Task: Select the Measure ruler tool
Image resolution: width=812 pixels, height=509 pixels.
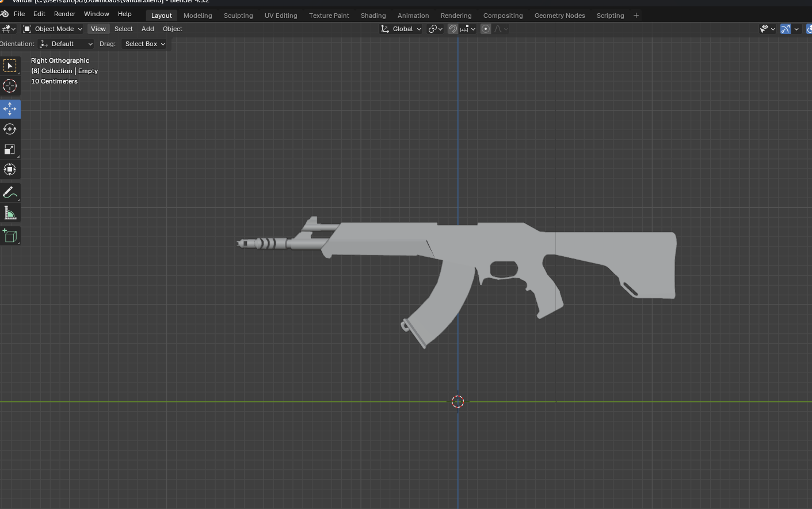Action: tap(10, 213)
